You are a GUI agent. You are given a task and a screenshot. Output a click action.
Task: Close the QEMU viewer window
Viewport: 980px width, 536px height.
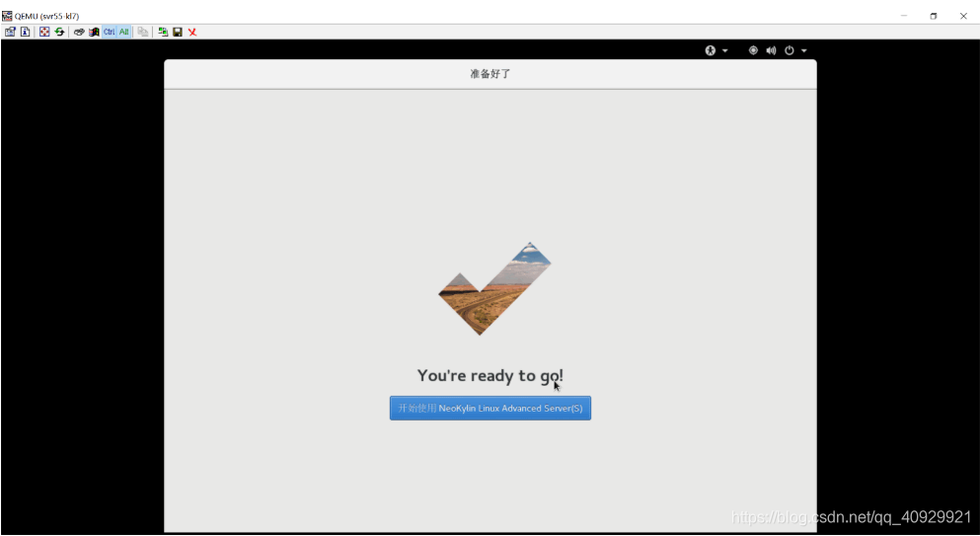[963, 16]
